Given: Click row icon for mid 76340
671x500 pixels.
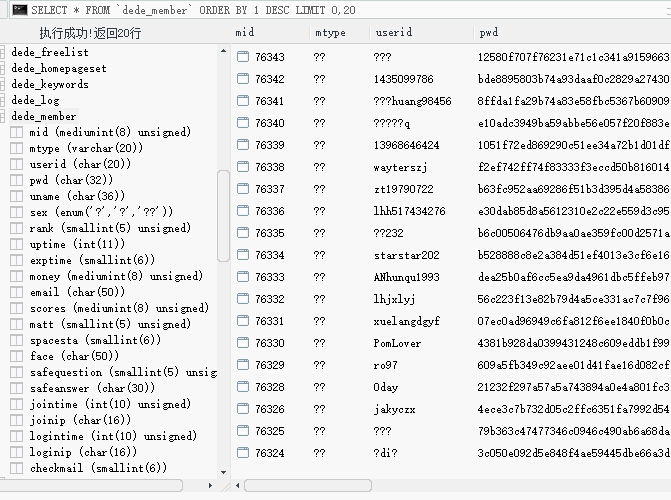Looking at the screenshot, I should 243,122.
